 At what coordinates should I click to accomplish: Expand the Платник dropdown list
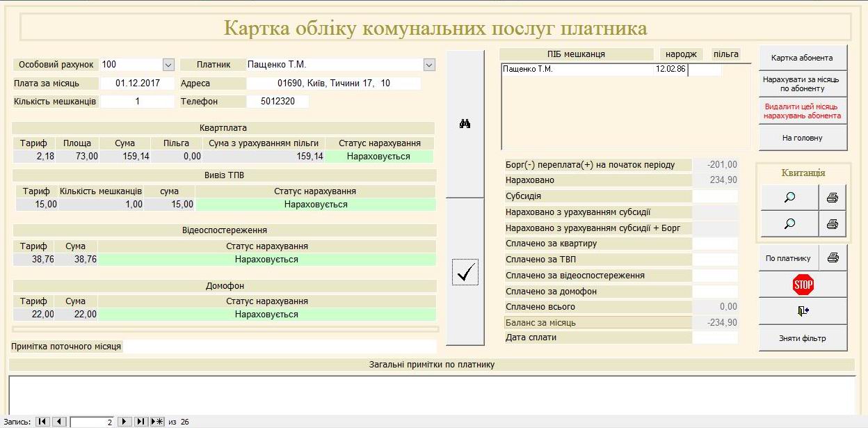point(429,65)
